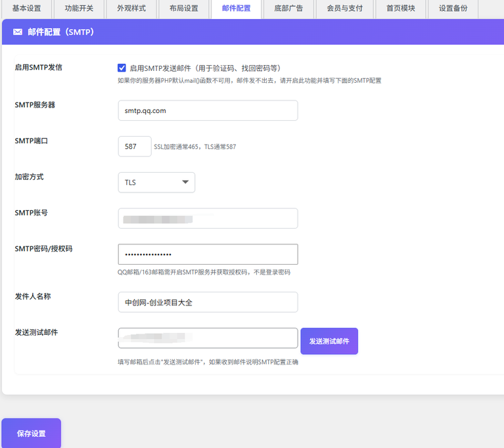Click the 发件人名称 row label
Image resolution: width=504 pixels, height=448 pixels.
(x=33, y=296)
